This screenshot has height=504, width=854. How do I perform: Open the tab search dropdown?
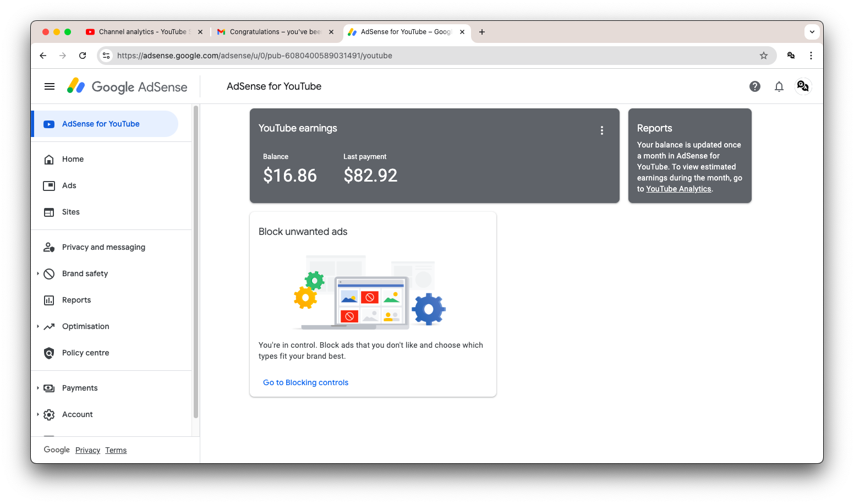(x=812, y=32)
